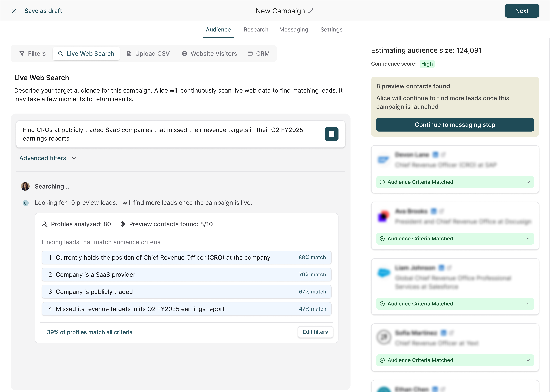
Task: Select the Website Visitors globe option
Action: [x=209, y=54]
